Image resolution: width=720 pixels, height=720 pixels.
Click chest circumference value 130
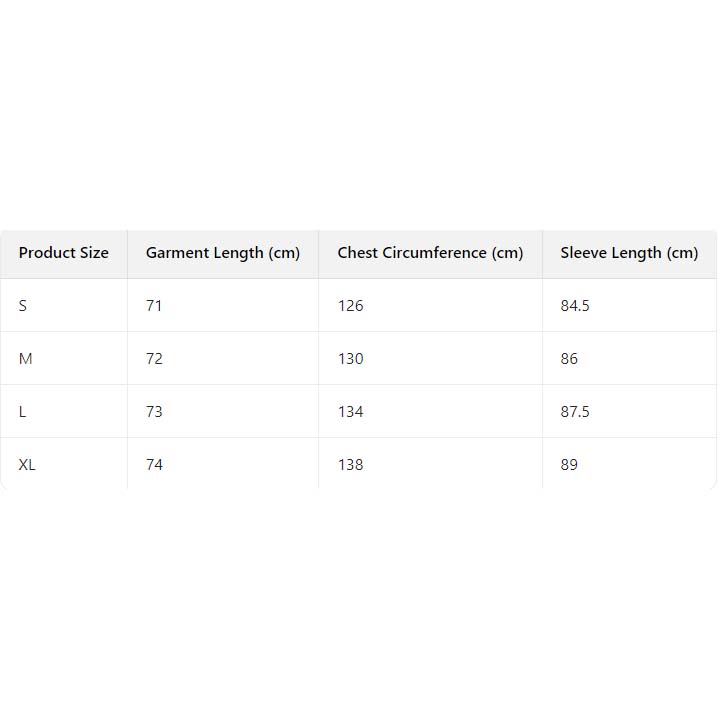pyautogui.click(x=350, y=359)
